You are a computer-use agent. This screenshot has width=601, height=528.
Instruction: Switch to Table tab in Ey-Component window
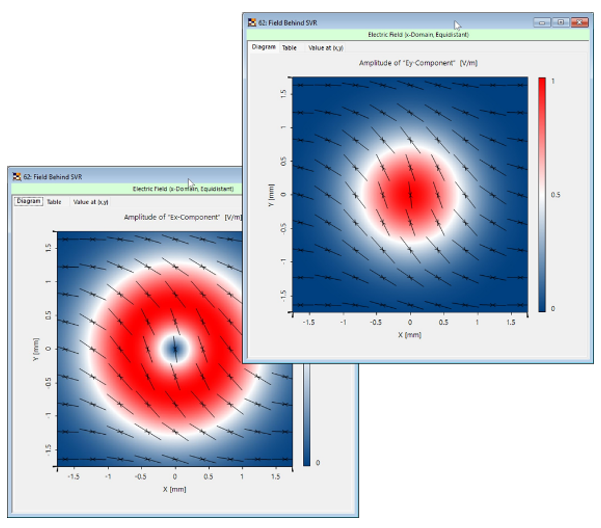coord(289,47)
